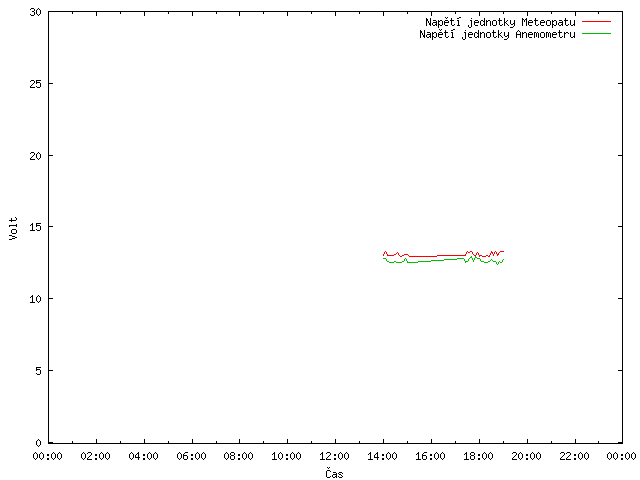This screenshot has height=480, width=640.
Task: Click the 'Čas' x-axis label
Action: (x=334, y=473)
